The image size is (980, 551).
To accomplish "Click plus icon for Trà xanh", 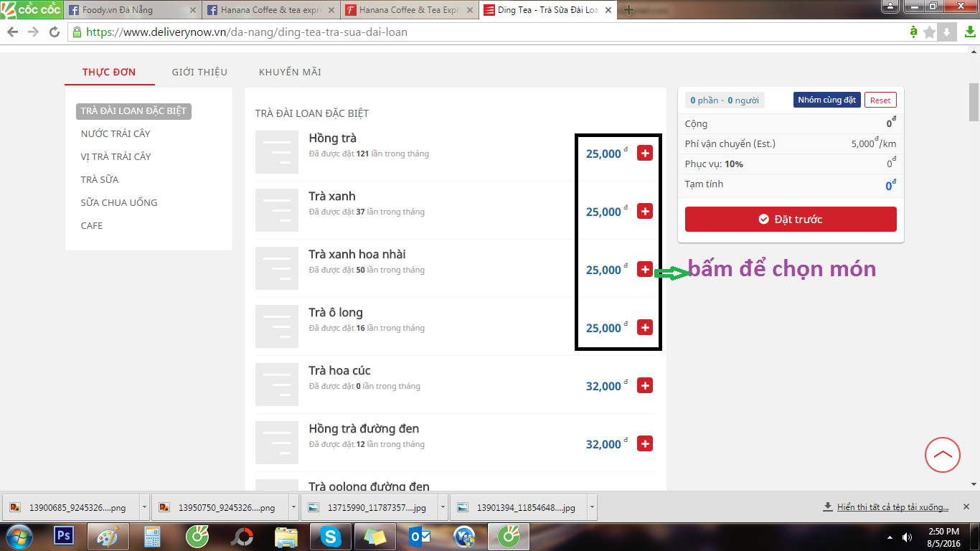I will click(644, 212).
